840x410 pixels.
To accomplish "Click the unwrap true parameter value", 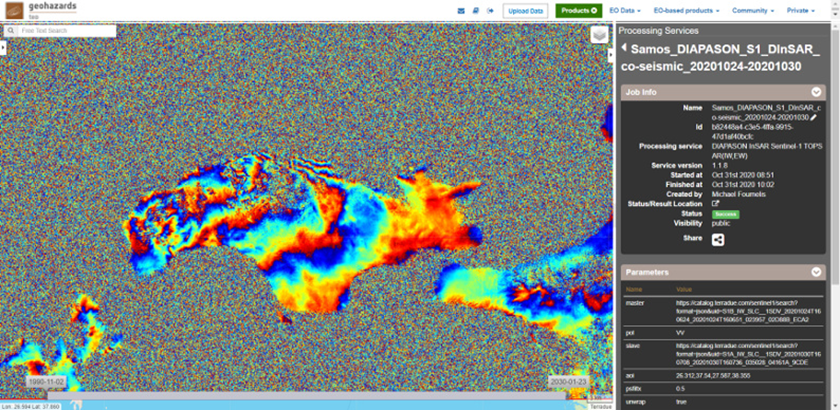I will click(x=681, y=401).
